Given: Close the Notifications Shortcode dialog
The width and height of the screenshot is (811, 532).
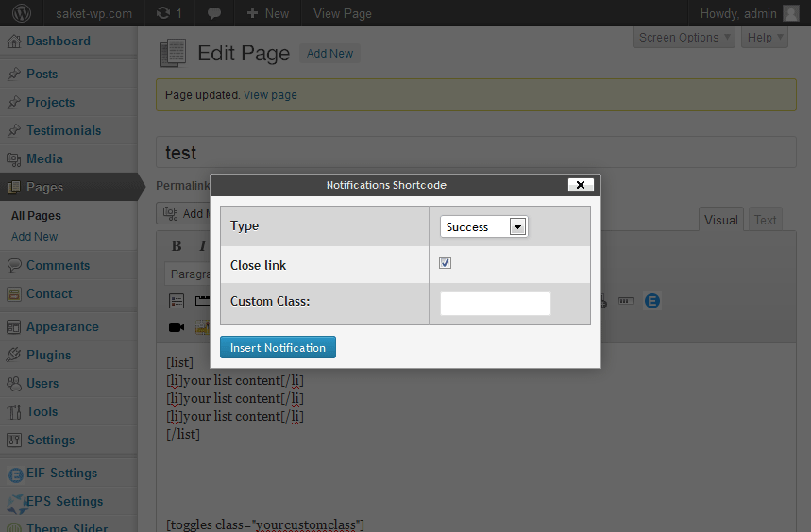Looking at the screenshot, I should click(x=581, y=185).
